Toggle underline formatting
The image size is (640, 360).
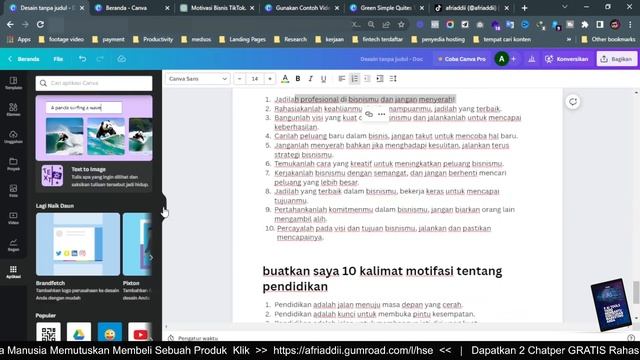323,78
